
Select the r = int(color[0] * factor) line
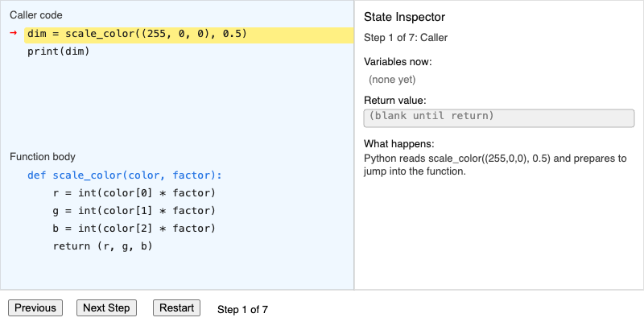(x=134, y=193)
